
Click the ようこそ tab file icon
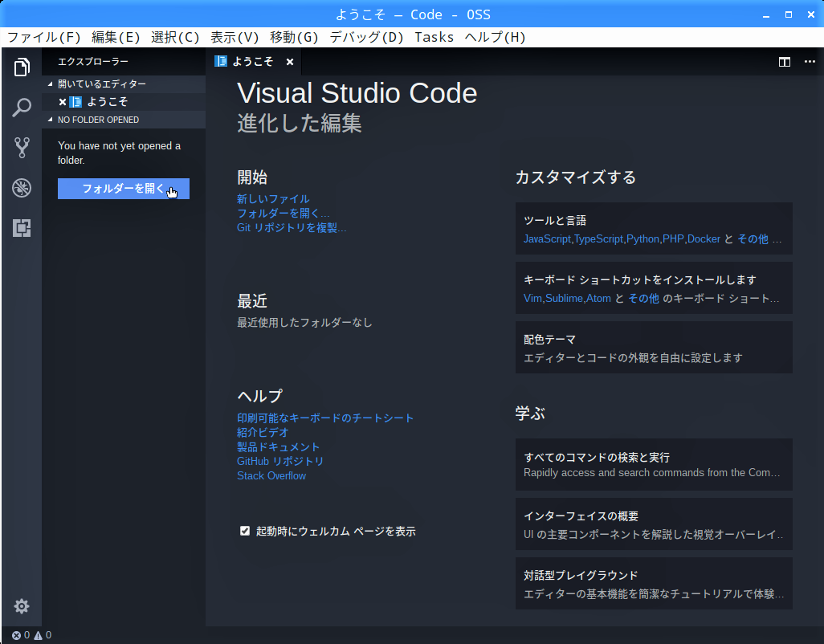[x=221, y=62]
